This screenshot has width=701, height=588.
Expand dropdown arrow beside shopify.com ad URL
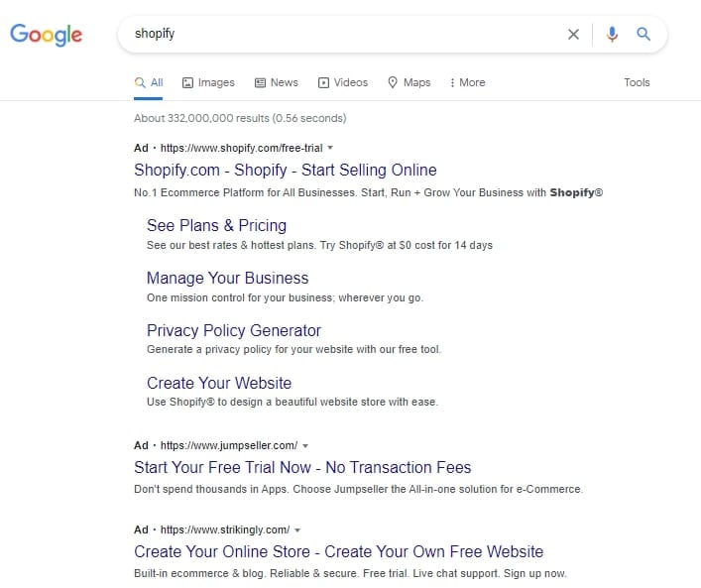tap(330, 148)
